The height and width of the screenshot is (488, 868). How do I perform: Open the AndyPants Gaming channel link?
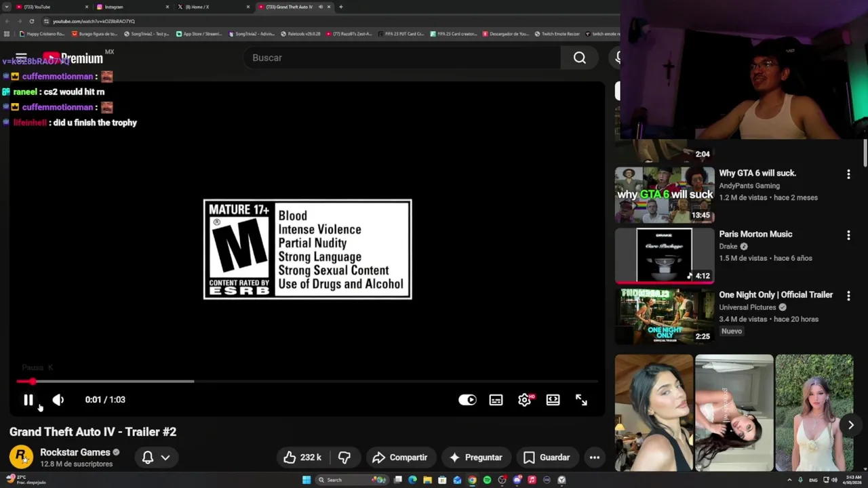click(749, 186)
